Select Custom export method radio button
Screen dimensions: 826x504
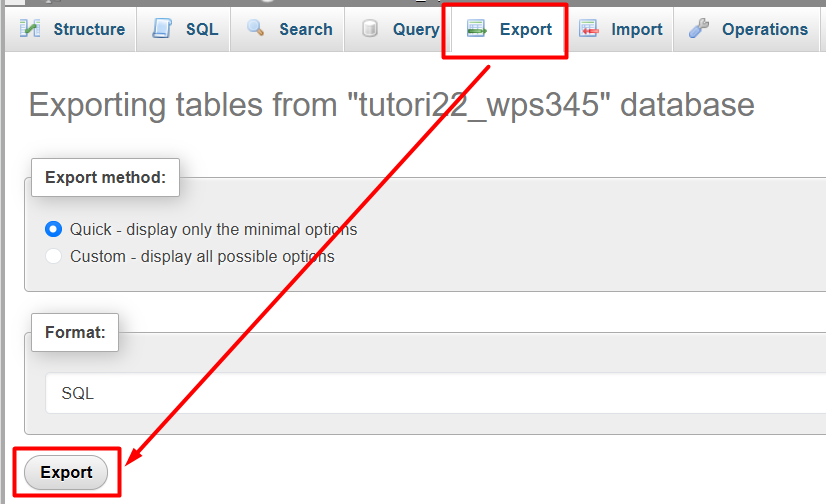[x=53, y=256]
